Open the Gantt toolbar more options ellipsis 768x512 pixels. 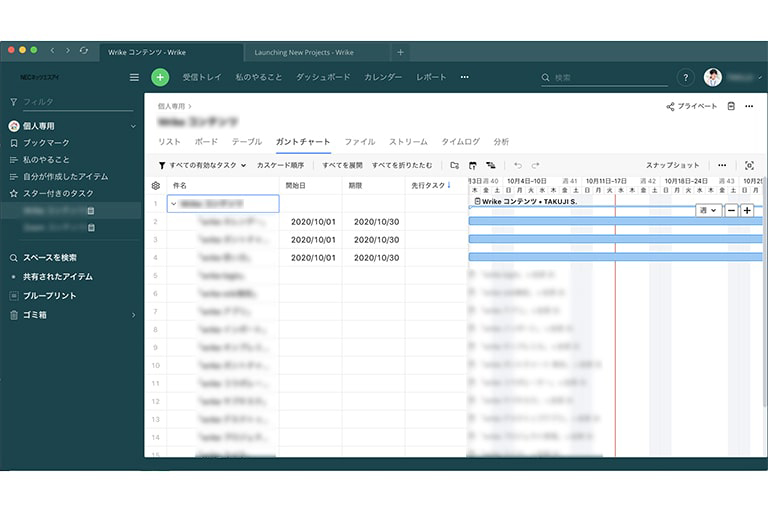tap(722, 165)
